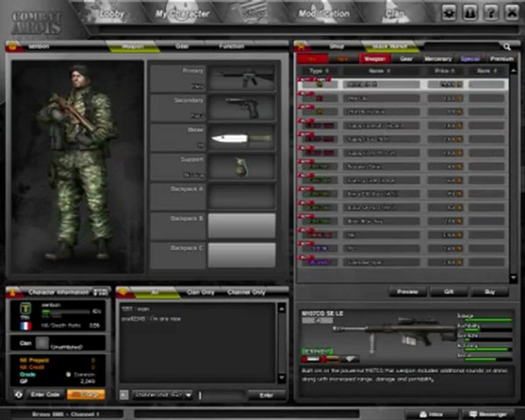Click the shop search magnifier icon
This screenshot has height=420, width=525.
point(508,47)
